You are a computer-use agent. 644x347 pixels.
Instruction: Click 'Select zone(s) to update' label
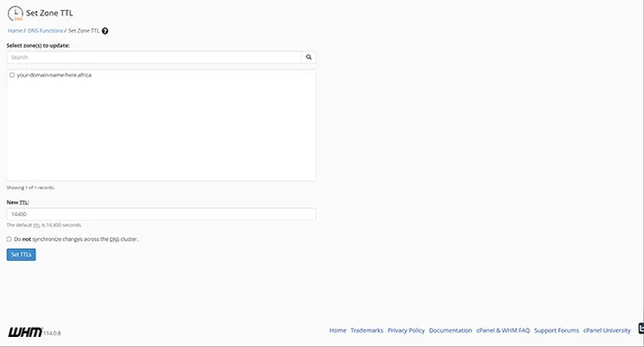(38, 46)
